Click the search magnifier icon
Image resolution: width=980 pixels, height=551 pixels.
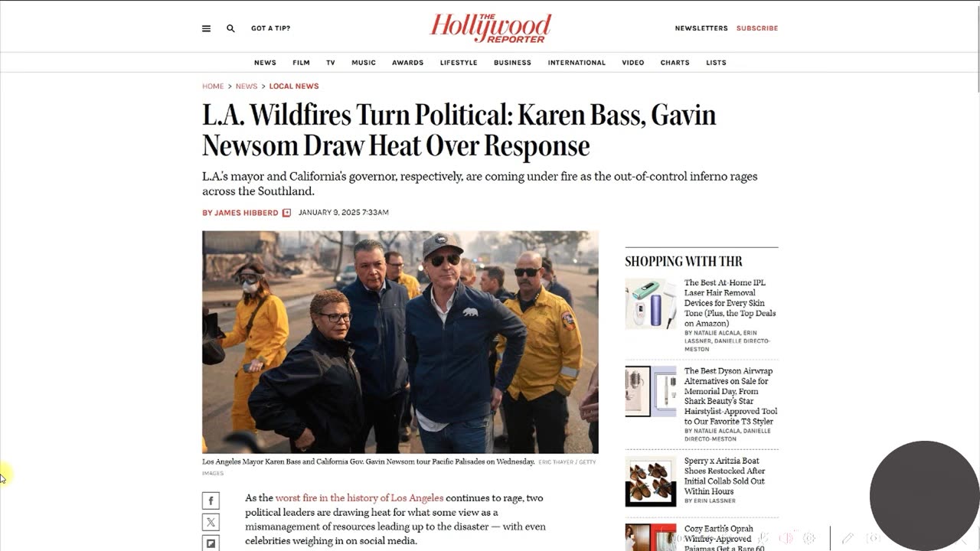[230, 28]
